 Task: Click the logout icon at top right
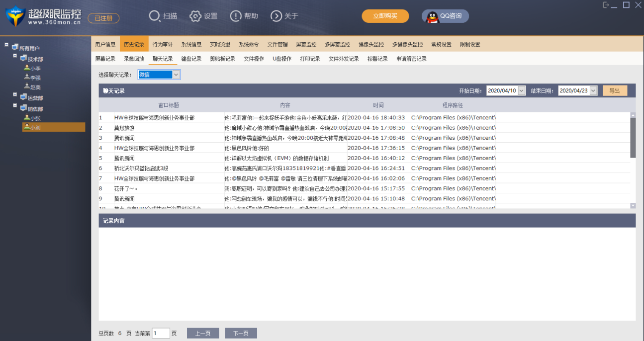606,5
